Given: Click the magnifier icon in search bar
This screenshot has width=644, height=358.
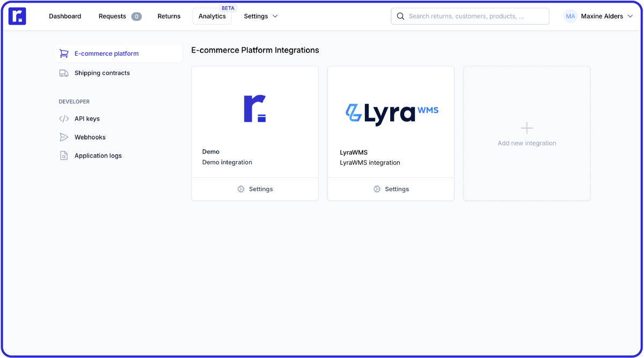Looking at the screenshot, I should pos(400,16).
